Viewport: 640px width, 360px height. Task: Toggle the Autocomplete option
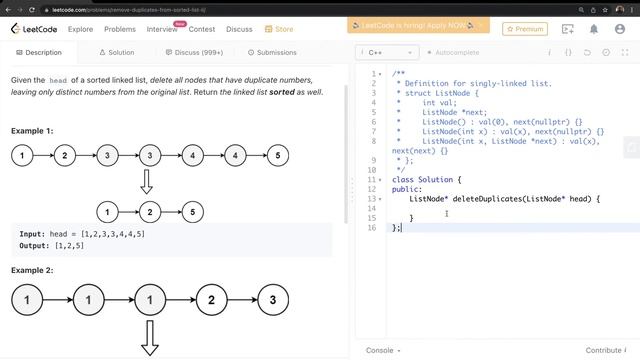[453, 52]
